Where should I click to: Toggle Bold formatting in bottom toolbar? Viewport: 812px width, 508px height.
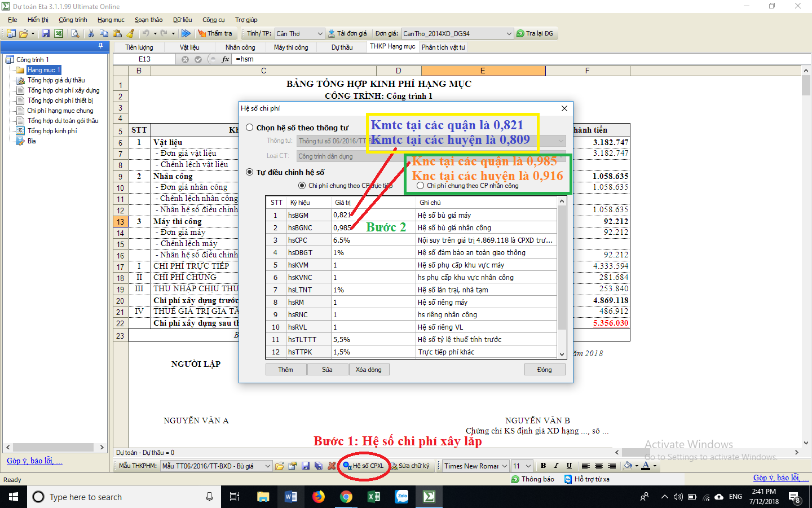[x=543, y=466]
